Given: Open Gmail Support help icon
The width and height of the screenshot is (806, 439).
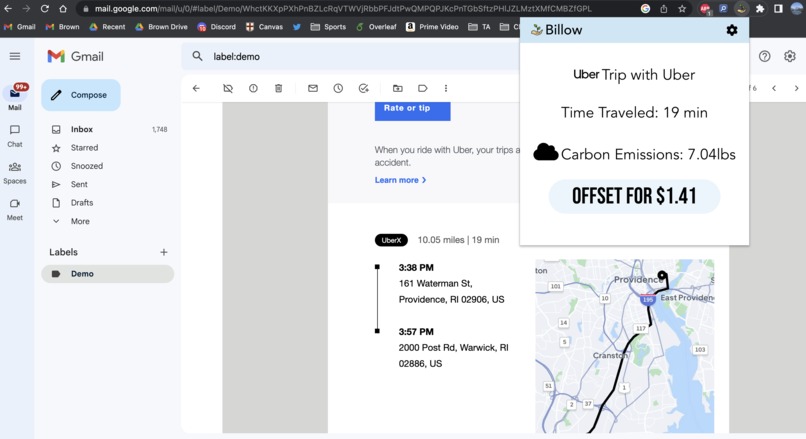Looking at the screenshot, I should [764, 57].
